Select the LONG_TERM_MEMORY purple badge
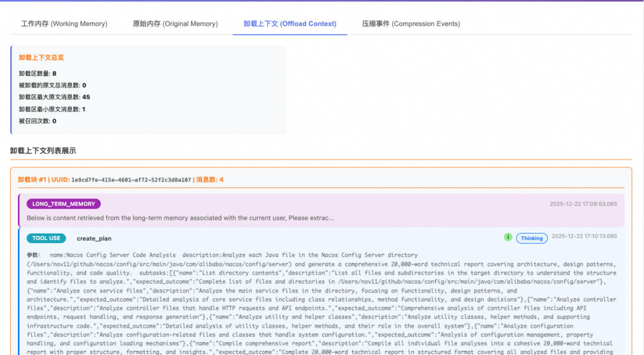Screen dimensions: 644x355 (x=64, y=204)
